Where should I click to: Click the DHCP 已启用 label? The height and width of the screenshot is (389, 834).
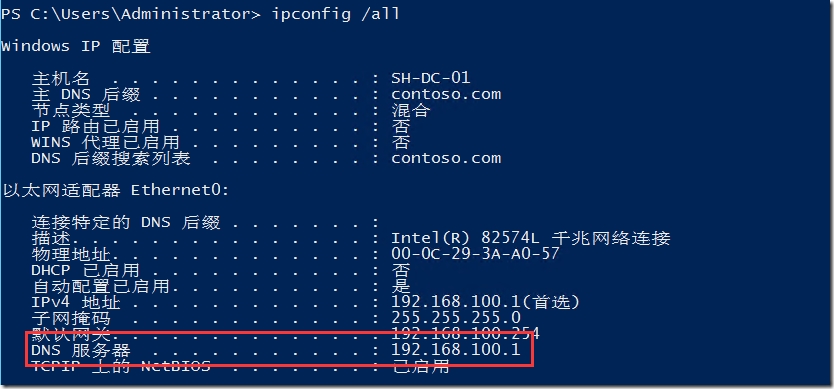(x=85, y=270)
